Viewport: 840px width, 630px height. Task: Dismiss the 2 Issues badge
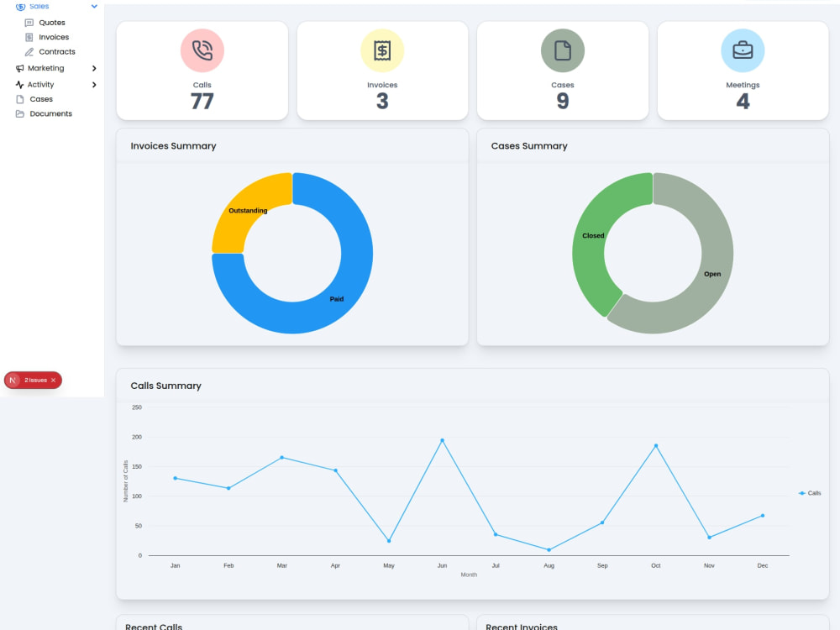[53, 380]
